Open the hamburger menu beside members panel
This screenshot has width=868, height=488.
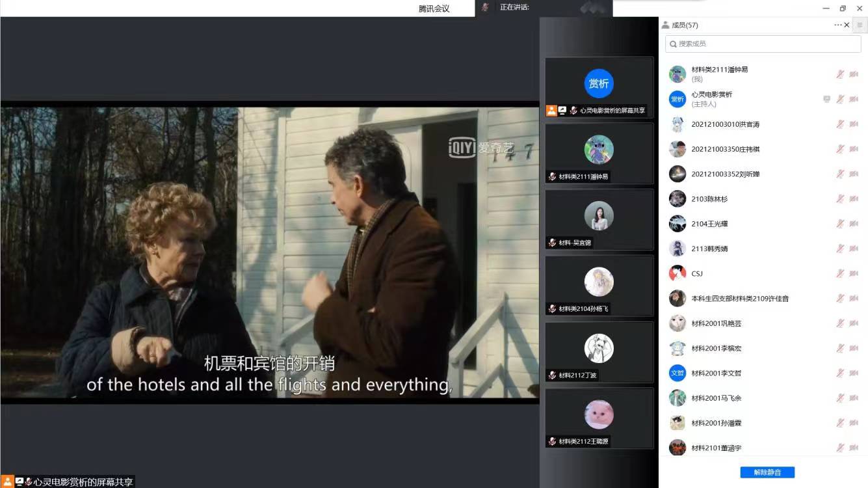(x=860, y=25)
